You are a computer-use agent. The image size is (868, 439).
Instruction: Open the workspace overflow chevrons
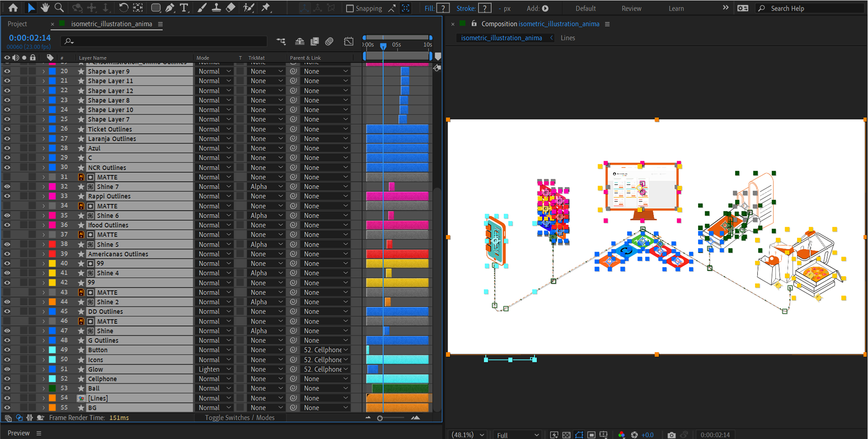(x=726, y=8)
